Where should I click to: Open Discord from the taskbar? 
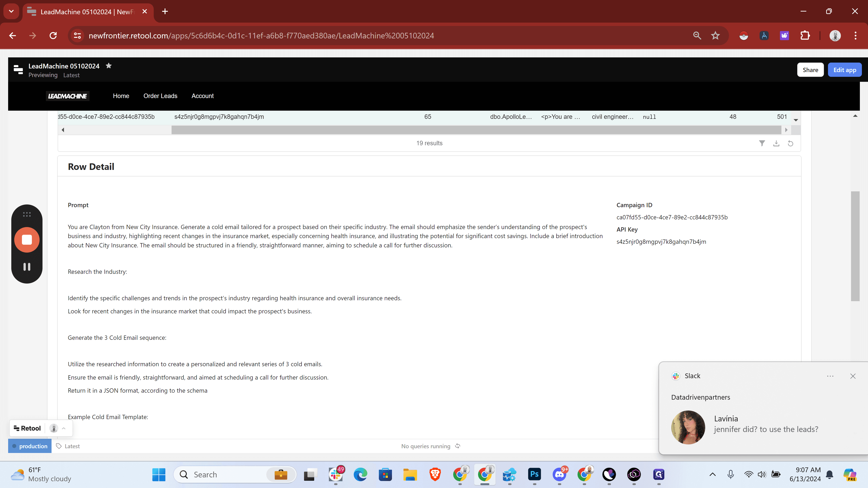[x=560, y=474]
